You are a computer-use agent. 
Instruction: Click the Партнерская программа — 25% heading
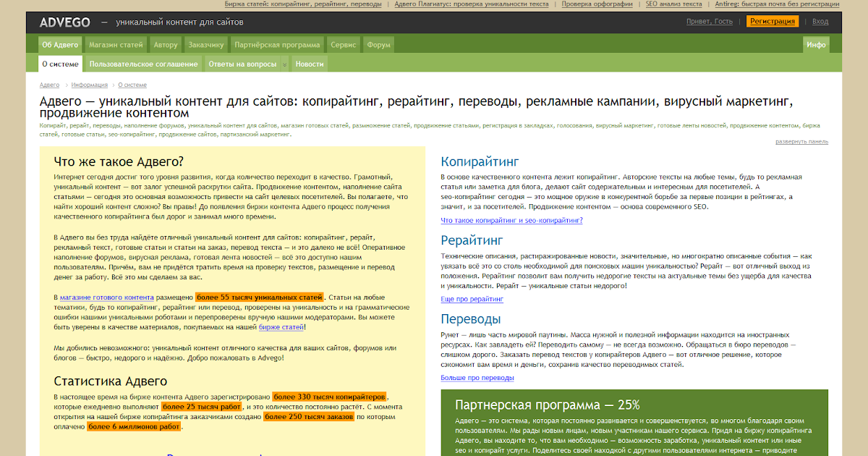point(548,405)
